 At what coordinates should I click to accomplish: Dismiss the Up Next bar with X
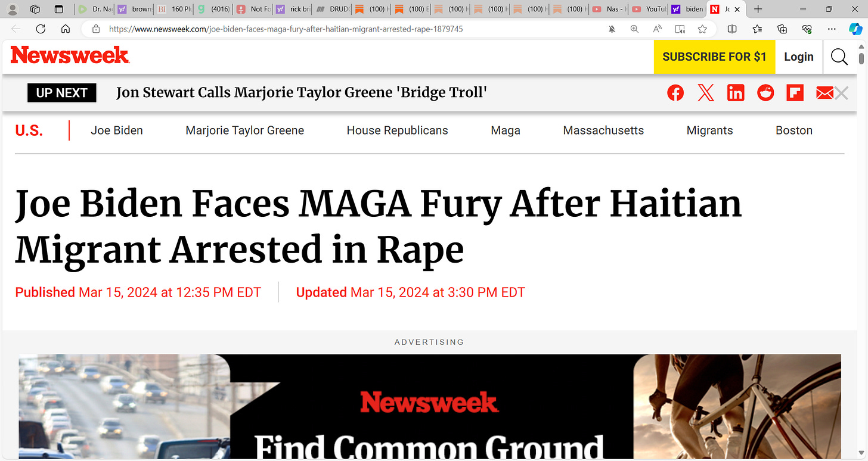[x=841, y=93]
